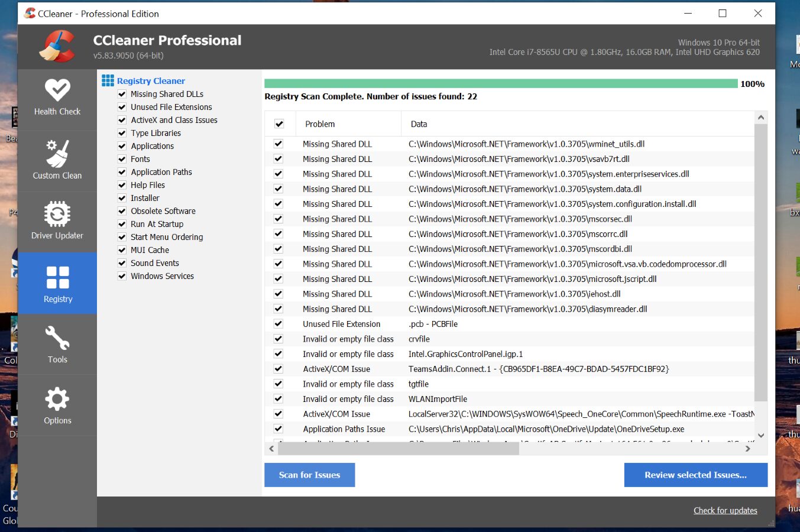Click the horizontal scrollbar right arrow
Screen dimensions: 800x532
[748, 449]
